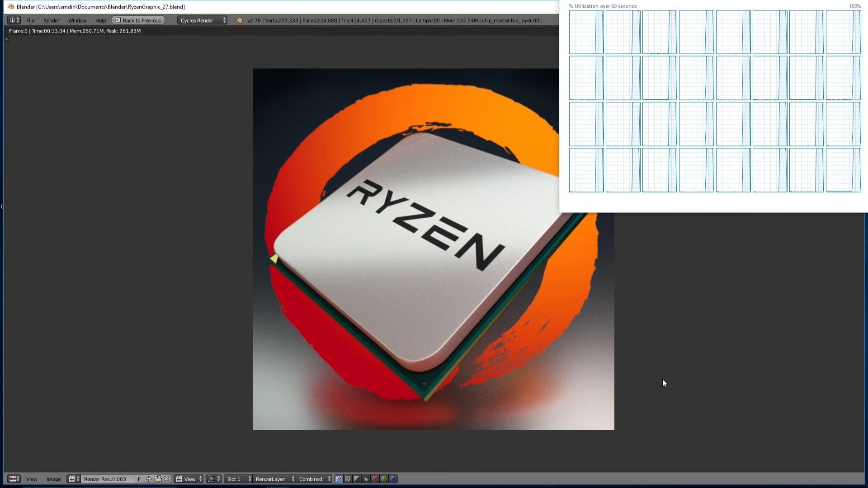Click the Blender logo icon in header
This screenshot has width=868, height=488.
pos(239,20)
